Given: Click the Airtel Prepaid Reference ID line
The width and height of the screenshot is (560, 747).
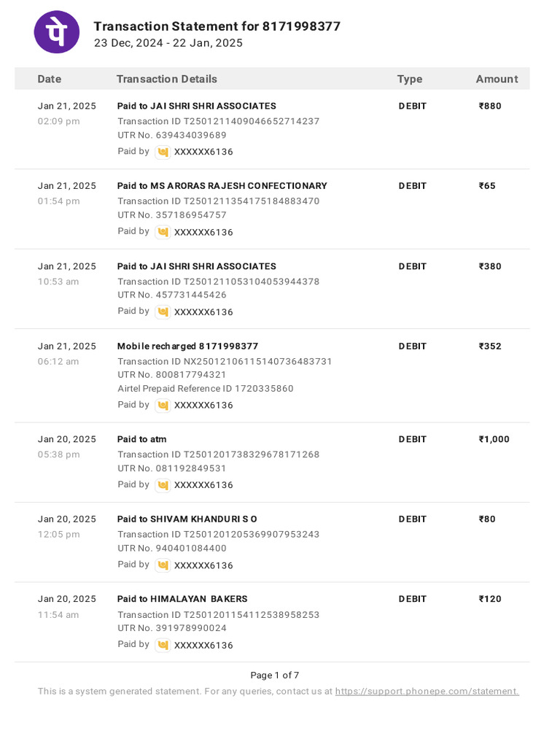Looking at the screenshot, I should (205, 389).
